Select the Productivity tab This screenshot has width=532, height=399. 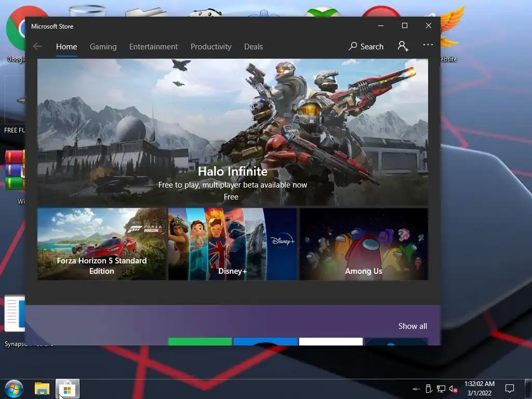[211, 46]
